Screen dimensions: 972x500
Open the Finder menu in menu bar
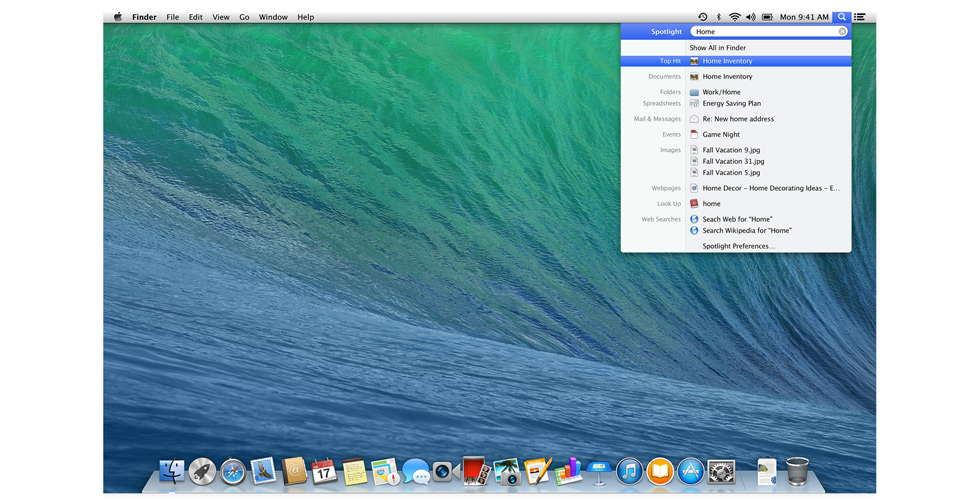click(144, 17)
